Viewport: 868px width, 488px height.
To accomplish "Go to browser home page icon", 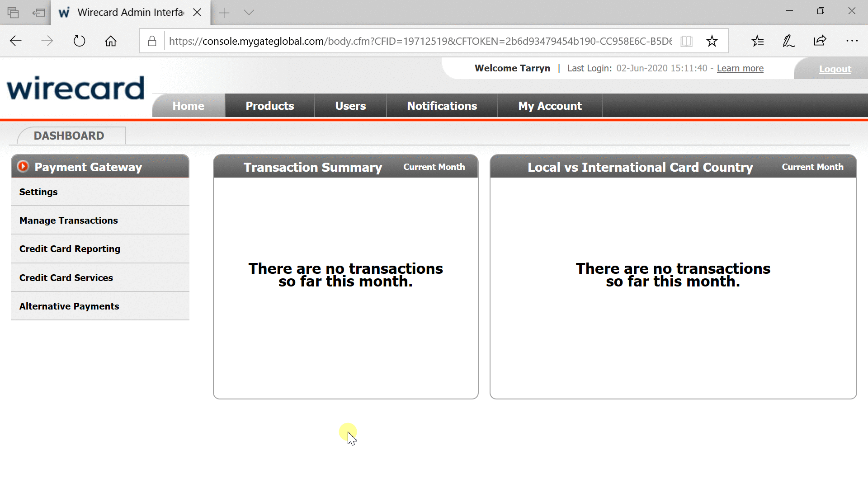I will pos(111,41).
